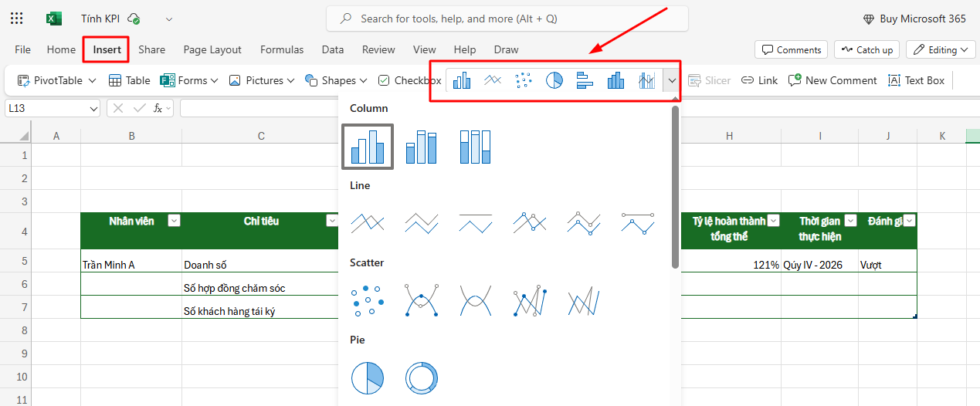Open the PivotTable dropdown
980x406 pixels.
click(x=92, y=80)
